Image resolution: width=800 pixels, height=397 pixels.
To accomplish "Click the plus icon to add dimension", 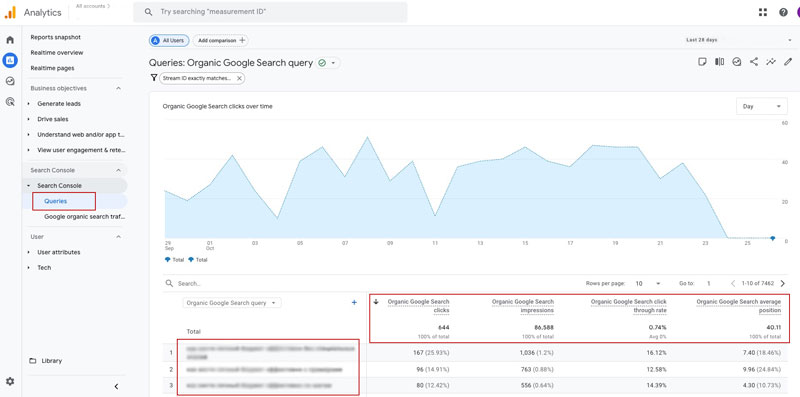I will pyautogui.click(x=355, y=303).
